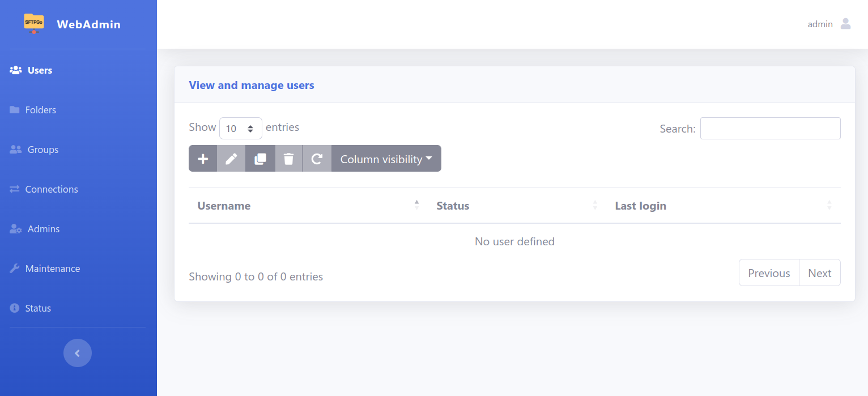868x396 pixels.
Task: Focus the Search input field
Action: (770, 128)
